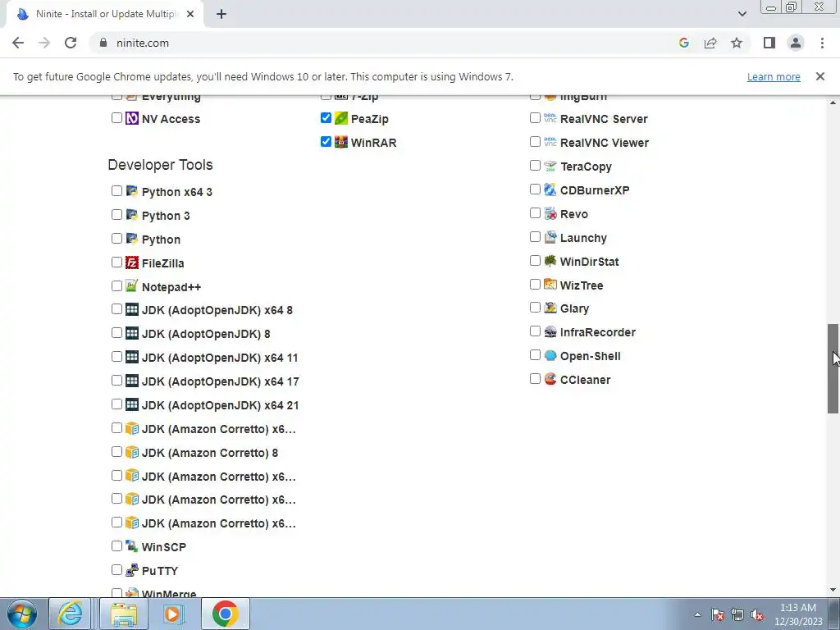Click the page vertical scrollbar thumb
Image resolution: width=840 pixels, height=630 pixels.
833,368
